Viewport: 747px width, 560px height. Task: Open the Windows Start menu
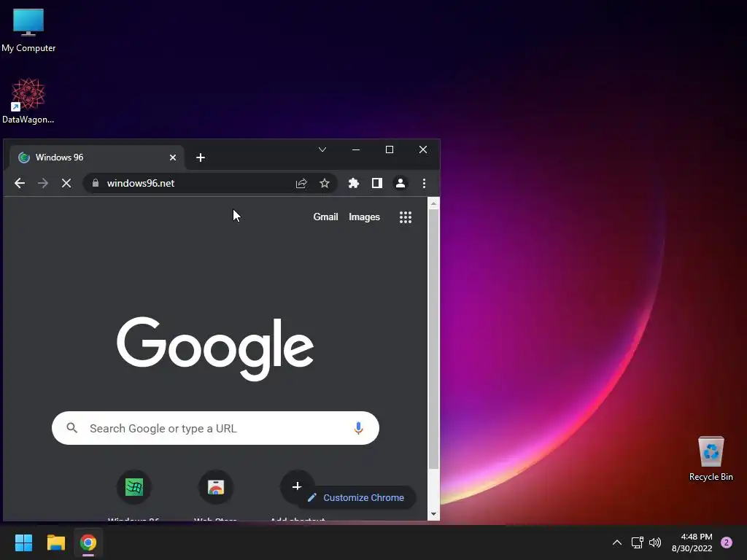23,542
